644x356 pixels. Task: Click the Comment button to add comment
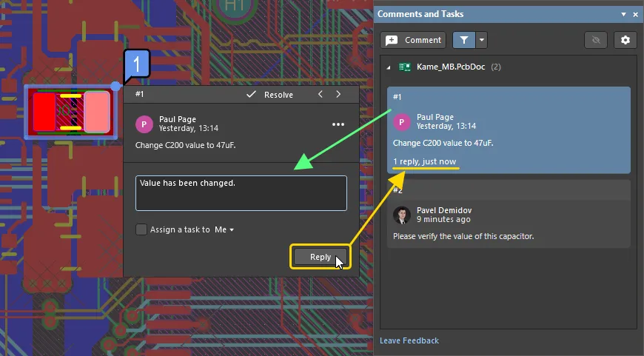413,40
